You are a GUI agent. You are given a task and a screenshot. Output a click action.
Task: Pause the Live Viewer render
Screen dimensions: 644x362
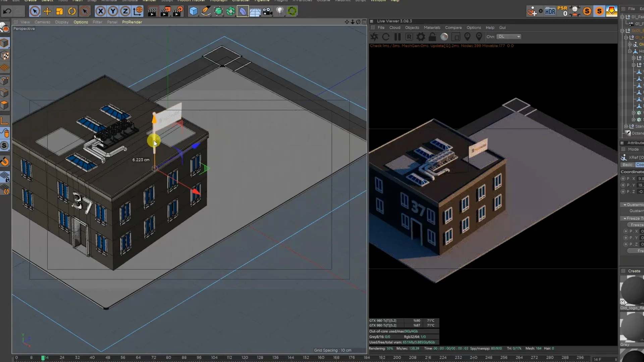pos(397,37)
